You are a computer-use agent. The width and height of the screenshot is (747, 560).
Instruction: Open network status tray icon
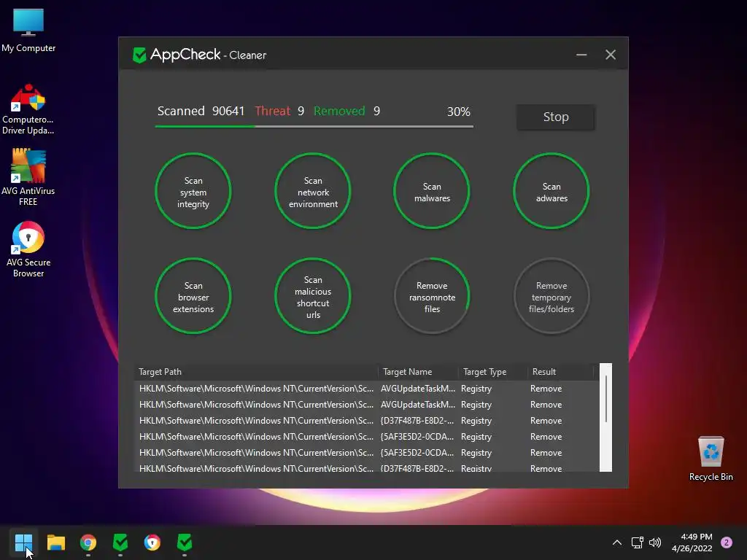637,542
